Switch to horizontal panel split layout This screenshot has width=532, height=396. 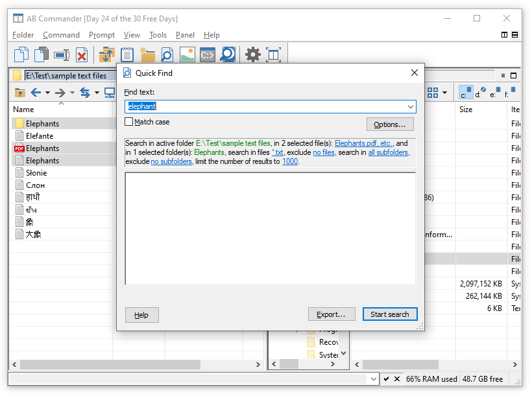click(514, 34)
